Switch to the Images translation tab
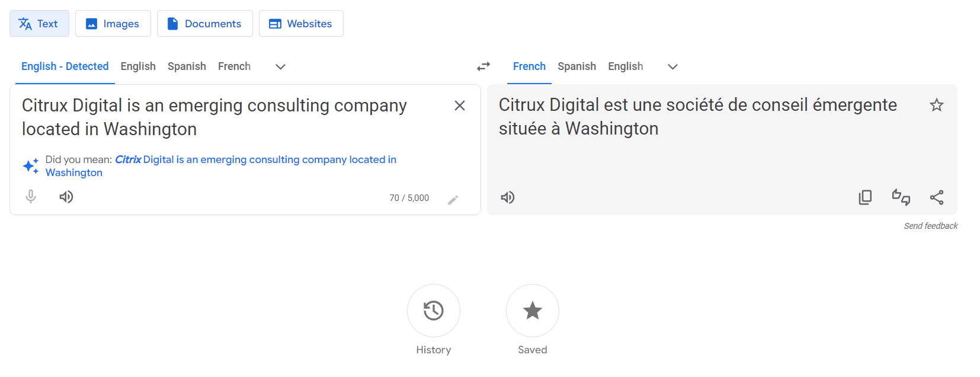This screenshot has width=980, height=377. (113, 23)
